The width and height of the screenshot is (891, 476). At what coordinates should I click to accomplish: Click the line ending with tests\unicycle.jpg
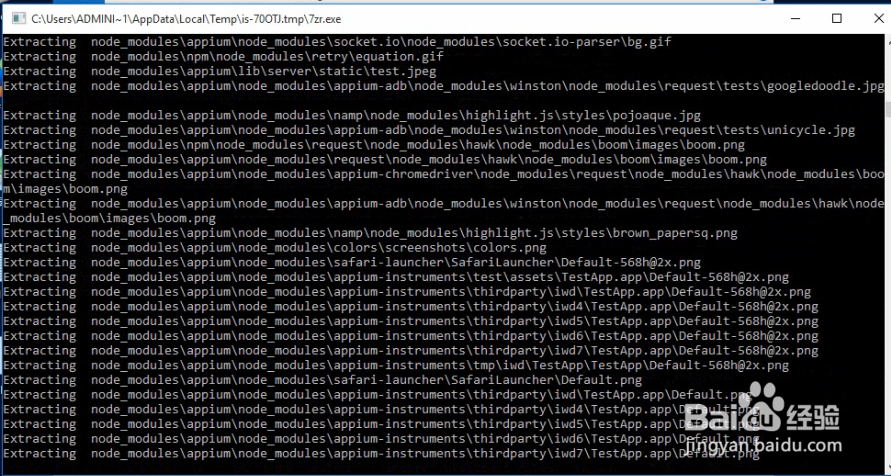[429, 130]
